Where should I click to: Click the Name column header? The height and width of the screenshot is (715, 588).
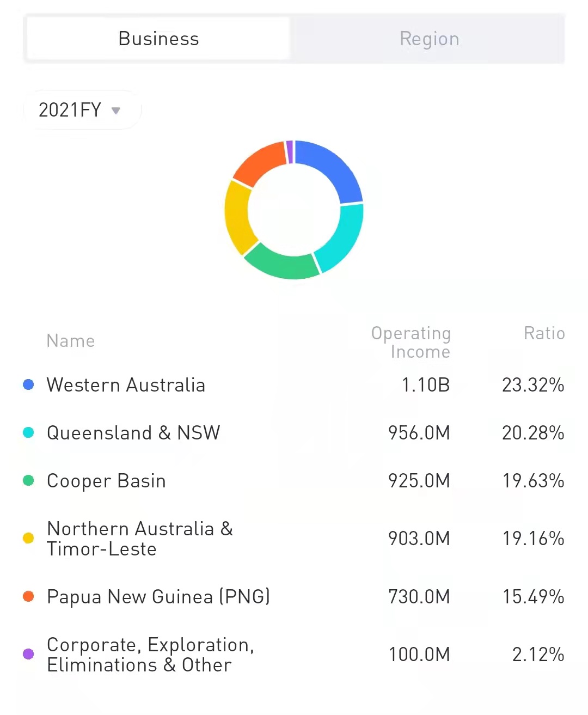pos(71,341)
